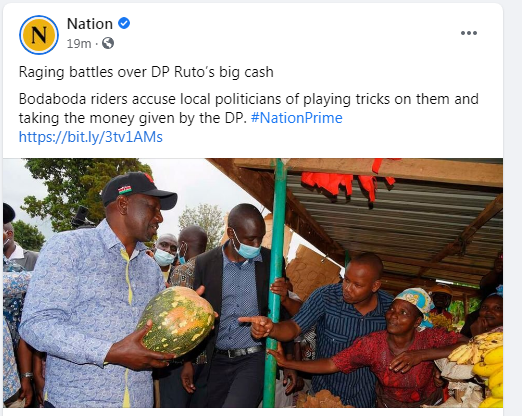Screen dimensions: 522x416
Task: Click the globe public audience icon
Action: (x=108, y=43)
